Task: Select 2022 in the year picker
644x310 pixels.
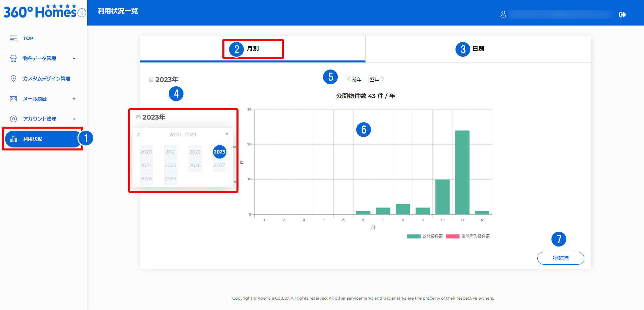Action: coord(195,152)
